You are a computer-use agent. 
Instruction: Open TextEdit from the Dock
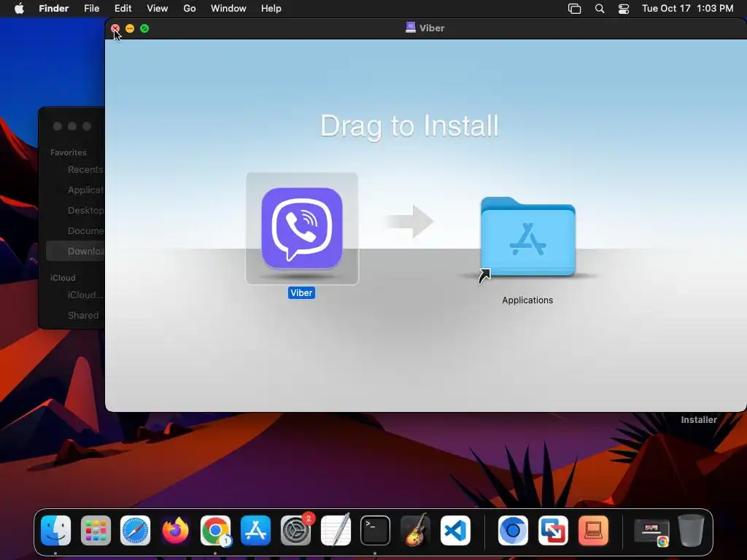point(336,530)
